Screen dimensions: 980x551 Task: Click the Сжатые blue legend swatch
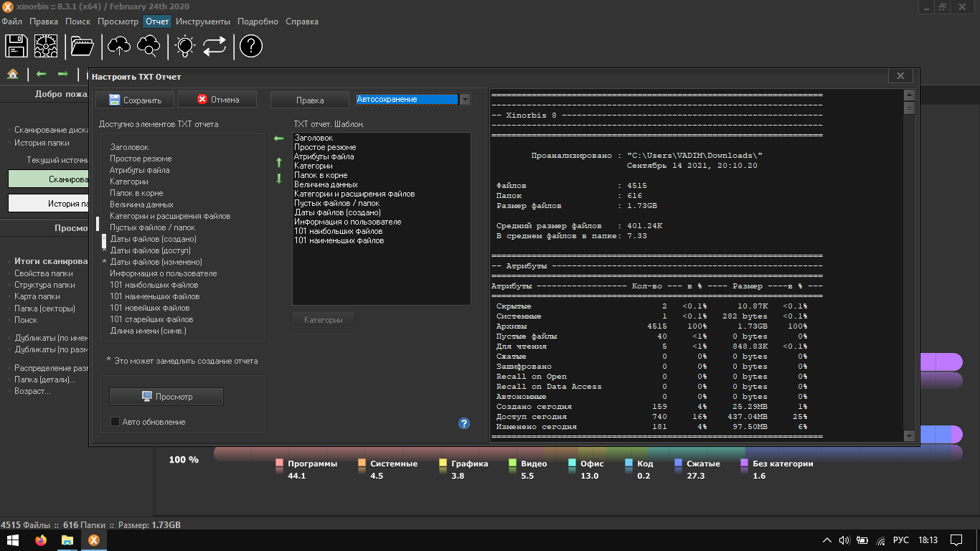click(678, 463)
